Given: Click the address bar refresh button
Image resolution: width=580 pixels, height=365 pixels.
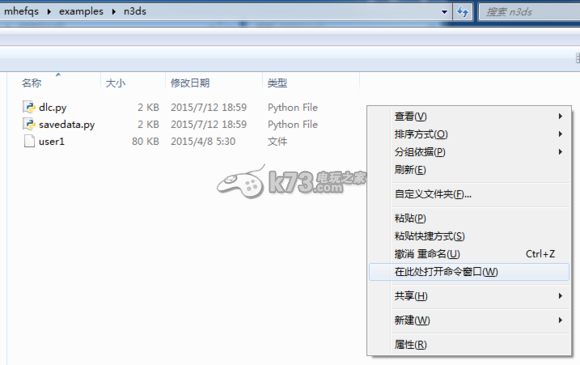Looking at the screenshot, I should pyautogui.click(x=462, y=11).
